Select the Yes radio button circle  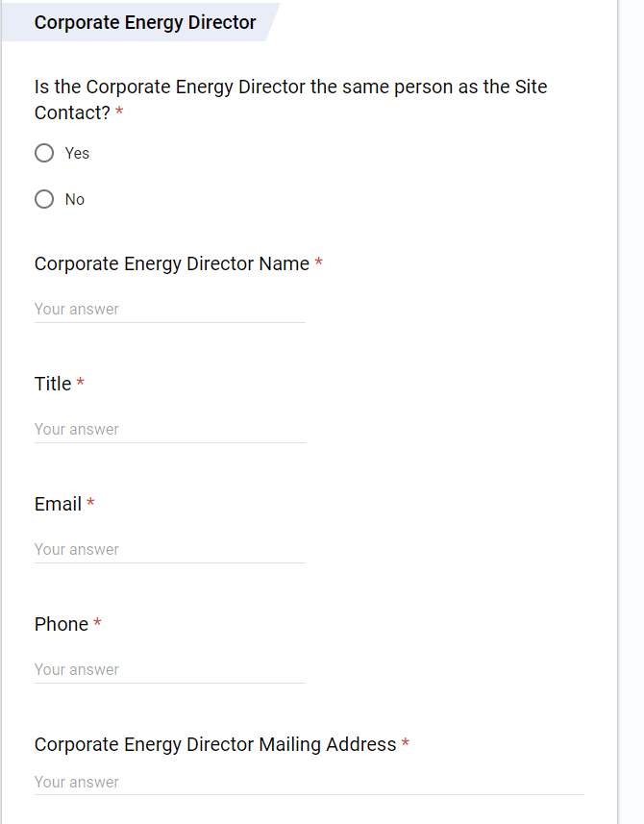pos(44,153)
